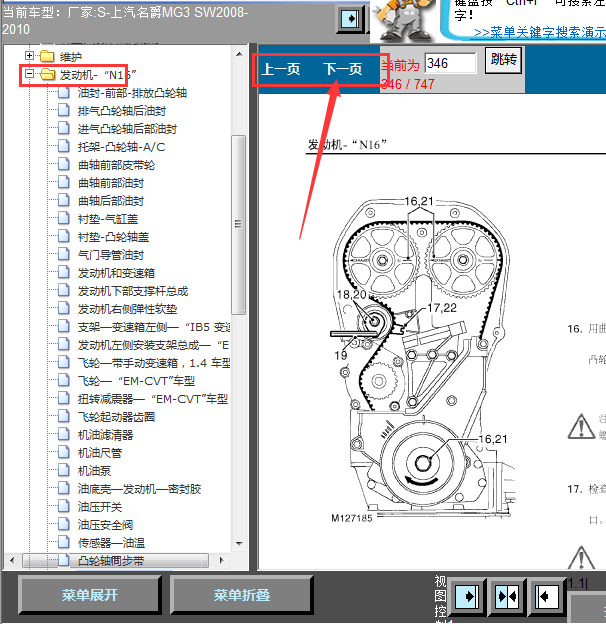Open 发动机和变速箱 item

(116, 273)
